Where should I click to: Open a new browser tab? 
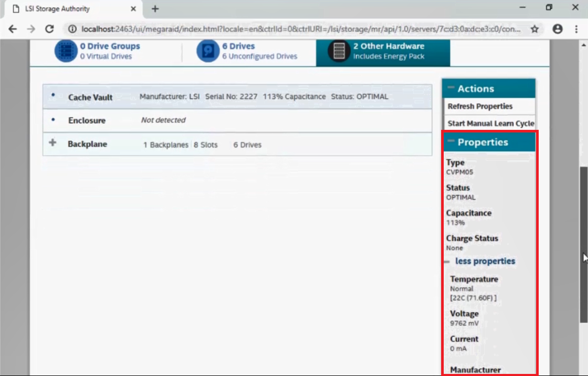[155, 9]
